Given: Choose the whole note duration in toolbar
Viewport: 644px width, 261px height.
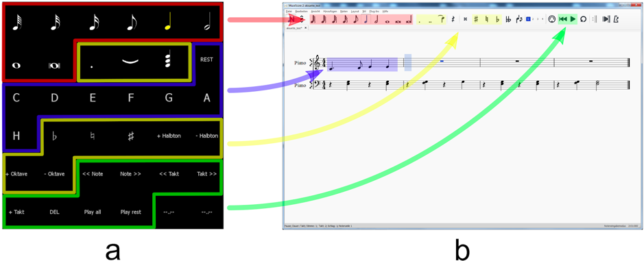Looking at the screenshot, I should [x=387, y=22].
